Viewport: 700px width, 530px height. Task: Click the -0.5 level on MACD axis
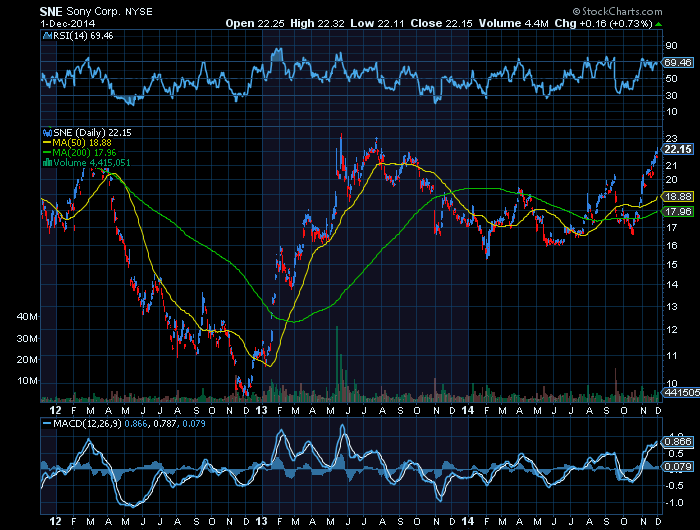coord(674,485)
